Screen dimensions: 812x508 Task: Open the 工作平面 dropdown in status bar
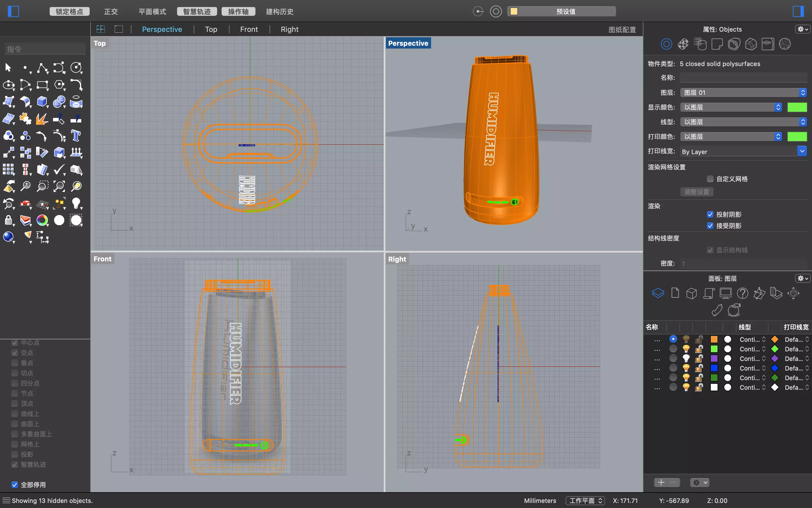(585, 501)
